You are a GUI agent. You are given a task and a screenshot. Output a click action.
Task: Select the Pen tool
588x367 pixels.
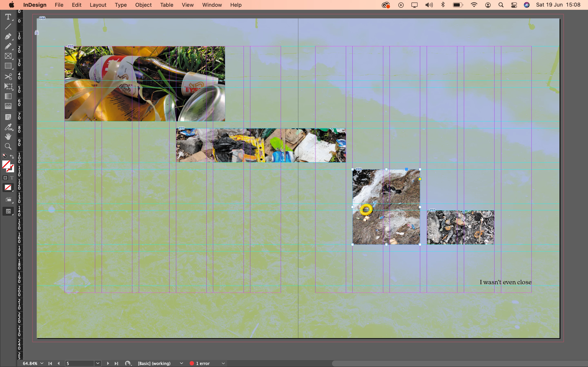[x=8, y=36]
